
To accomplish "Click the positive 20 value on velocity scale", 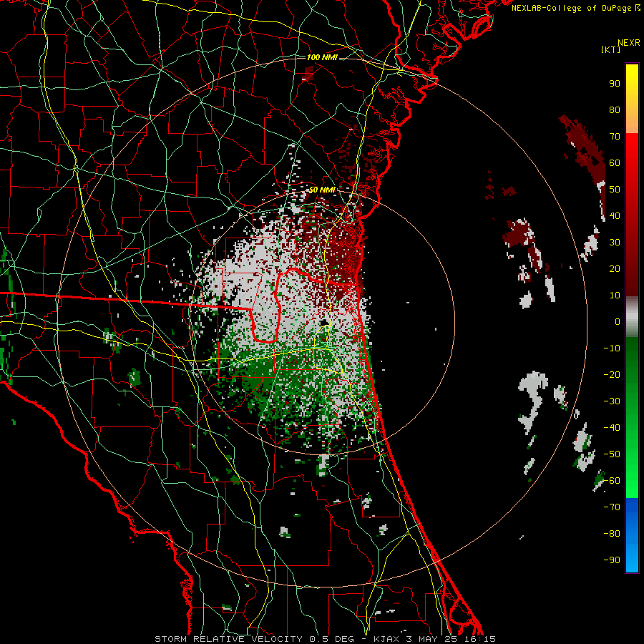I will point(615,268).
